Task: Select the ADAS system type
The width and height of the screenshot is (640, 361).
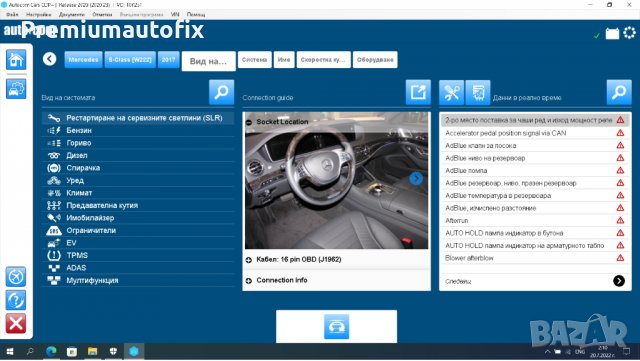Action: click(138, 268)
